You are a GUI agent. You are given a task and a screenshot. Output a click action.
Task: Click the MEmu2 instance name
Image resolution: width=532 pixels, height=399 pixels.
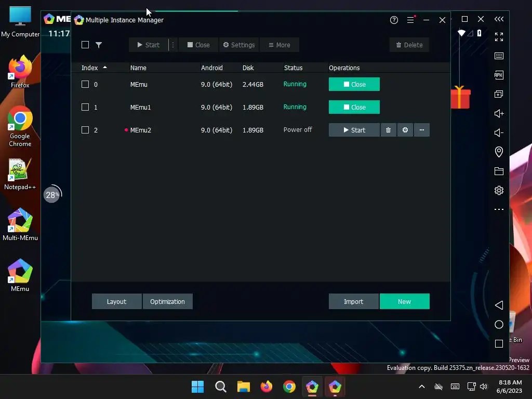point(140,130)
